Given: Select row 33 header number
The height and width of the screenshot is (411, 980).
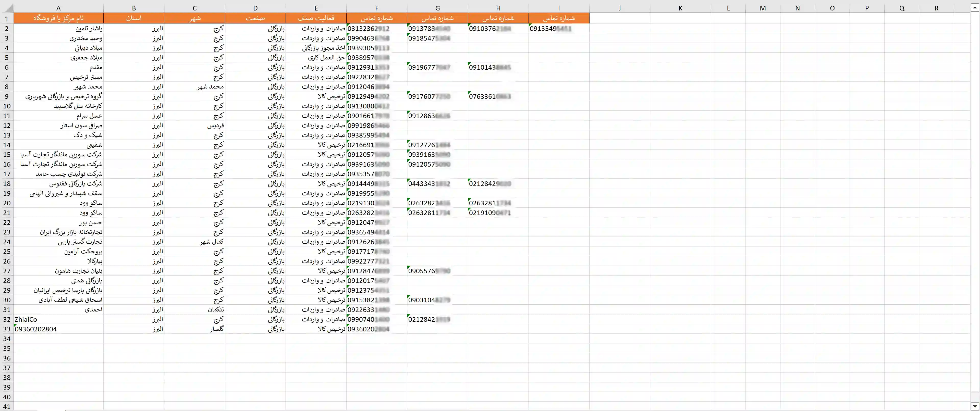Looking at the screenshot, I should click(7, 329).
